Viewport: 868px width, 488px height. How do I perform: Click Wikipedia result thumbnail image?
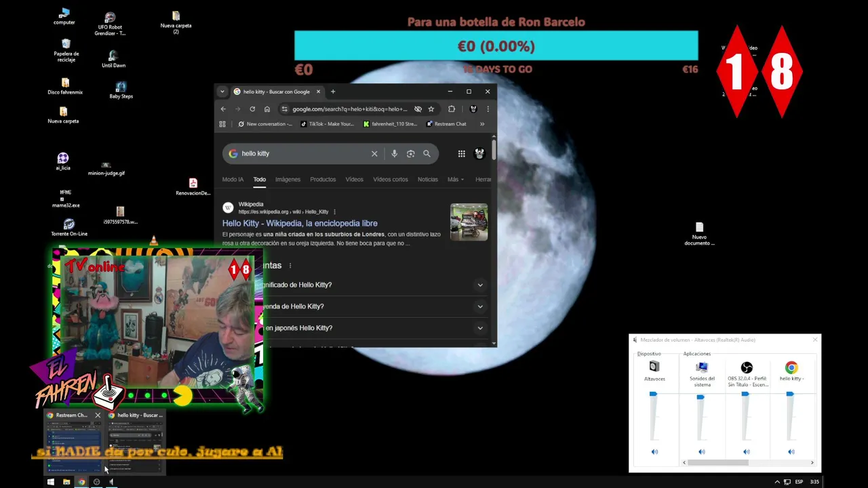(469, 222)
